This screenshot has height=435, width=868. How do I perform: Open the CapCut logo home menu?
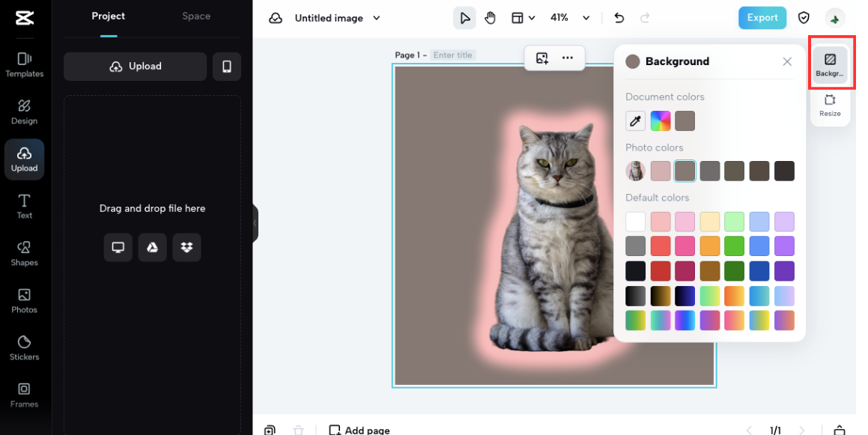pyautogui.click(x=25, y=18)
